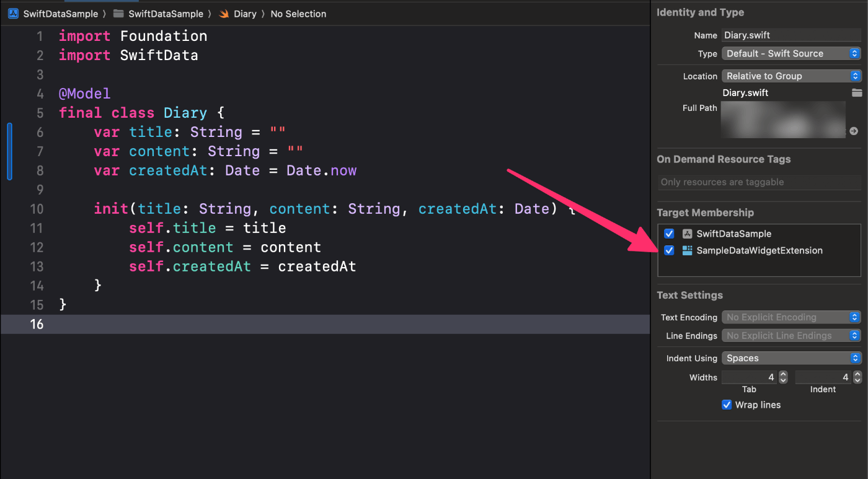Click the init keyword on line 10
Image resolution: width=868 pixels, height=479 pixels.
click(112, 209)
